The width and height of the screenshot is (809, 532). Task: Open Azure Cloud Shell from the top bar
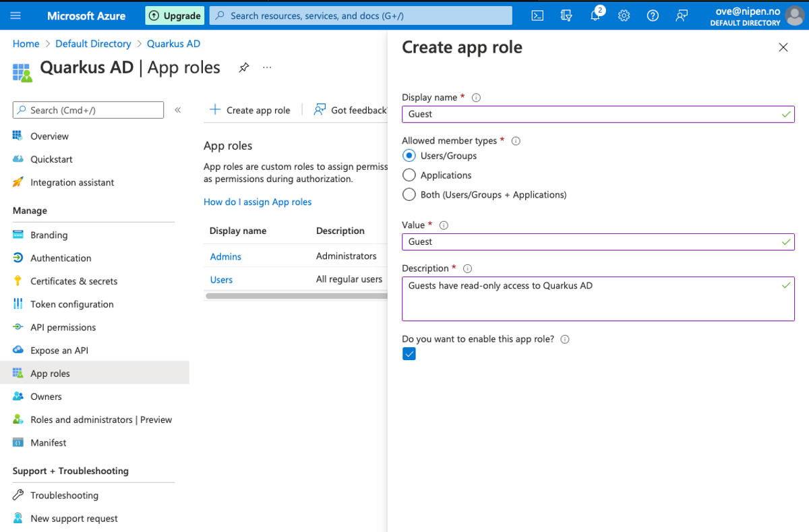[x=537, y=15]
